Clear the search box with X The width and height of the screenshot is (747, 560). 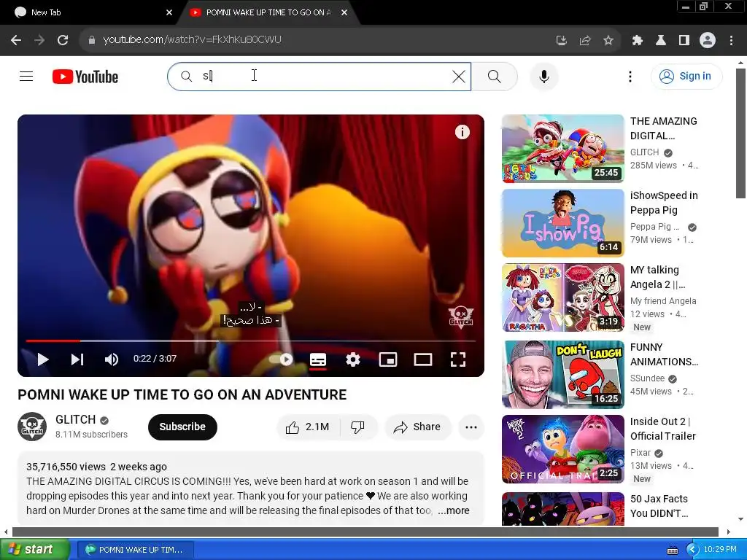coord(458,76)
